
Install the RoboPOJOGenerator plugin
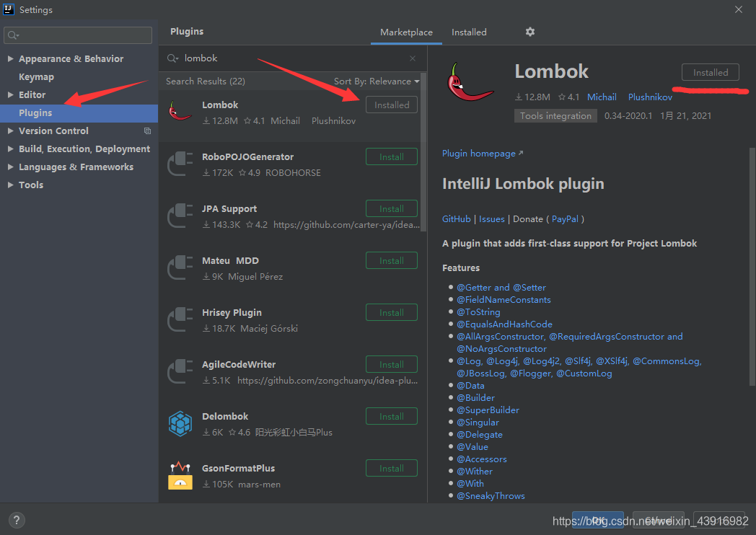[392, 156]
